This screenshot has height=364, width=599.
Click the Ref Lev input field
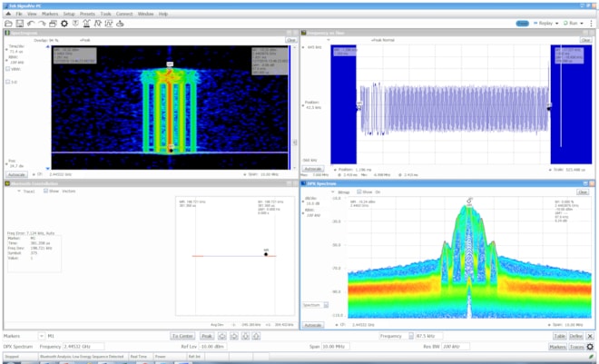click(x=215, y=347)
